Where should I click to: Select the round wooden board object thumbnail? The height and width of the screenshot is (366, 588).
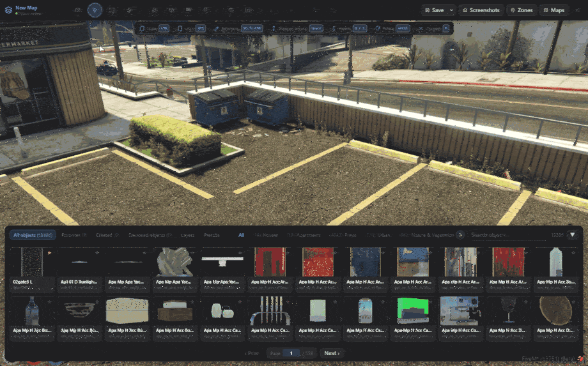(556, 311)
